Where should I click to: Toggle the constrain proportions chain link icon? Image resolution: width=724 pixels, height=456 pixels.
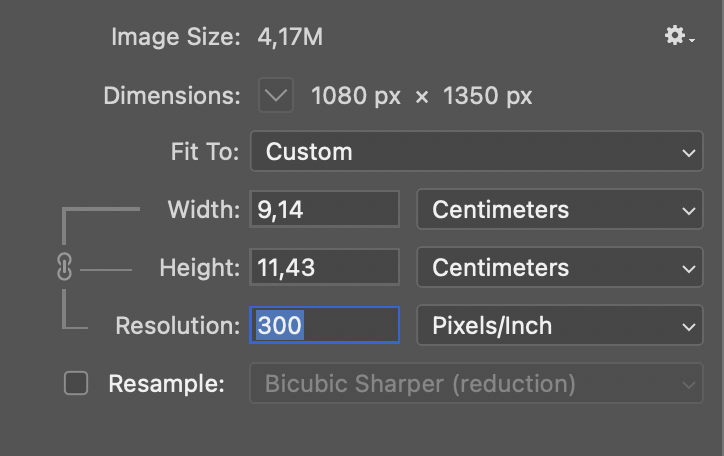[64, 267]
